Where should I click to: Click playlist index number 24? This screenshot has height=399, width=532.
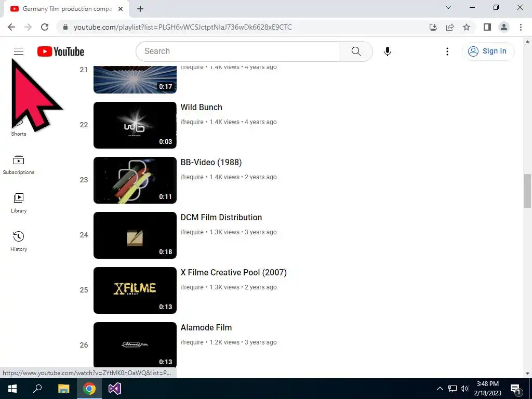point(84,235)
